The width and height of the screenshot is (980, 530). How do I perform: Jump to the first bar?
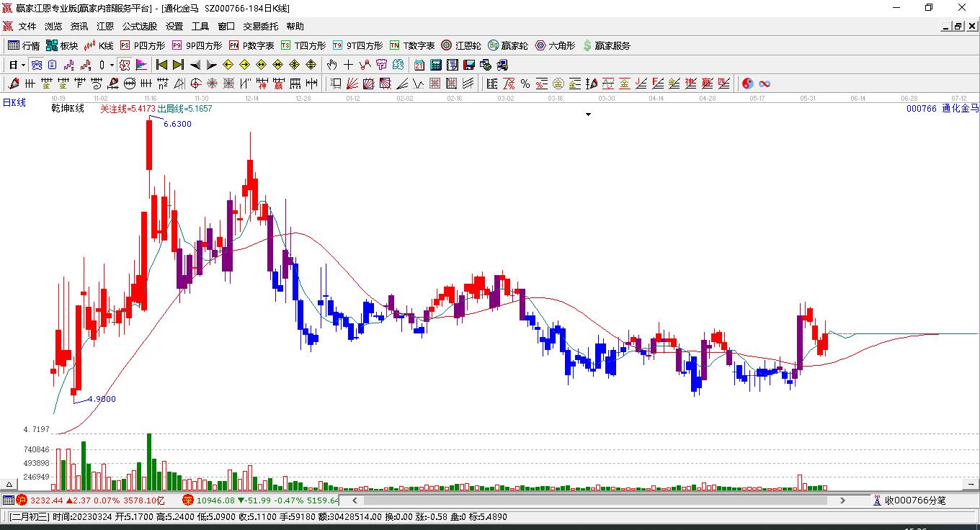click(x=162, y=65)
